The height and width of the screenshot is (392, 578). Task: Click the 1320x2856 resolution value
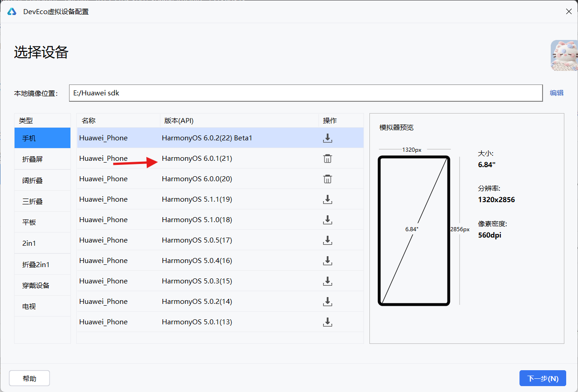[x=496, y=200]
